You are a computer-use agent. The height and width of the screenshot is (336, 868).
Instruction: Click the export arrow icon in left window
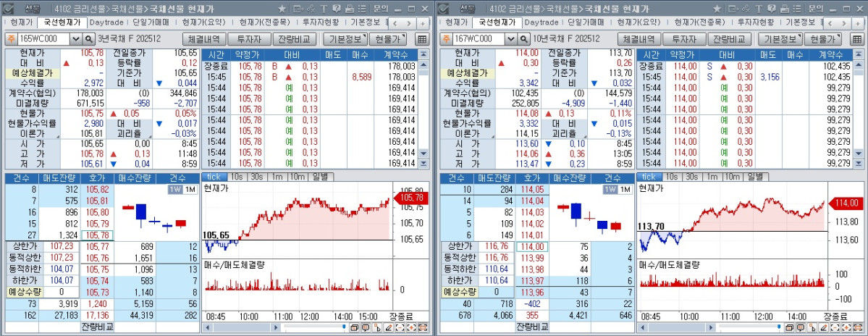click(x=298, y=9)
